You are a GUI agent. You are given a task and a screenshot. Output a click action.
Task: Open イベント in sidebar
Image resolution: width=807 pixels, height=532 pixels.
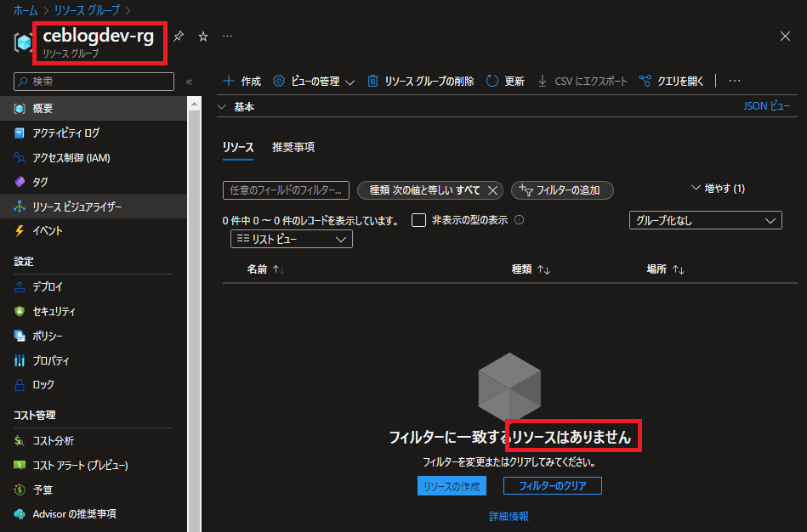[x=94, y=231]
